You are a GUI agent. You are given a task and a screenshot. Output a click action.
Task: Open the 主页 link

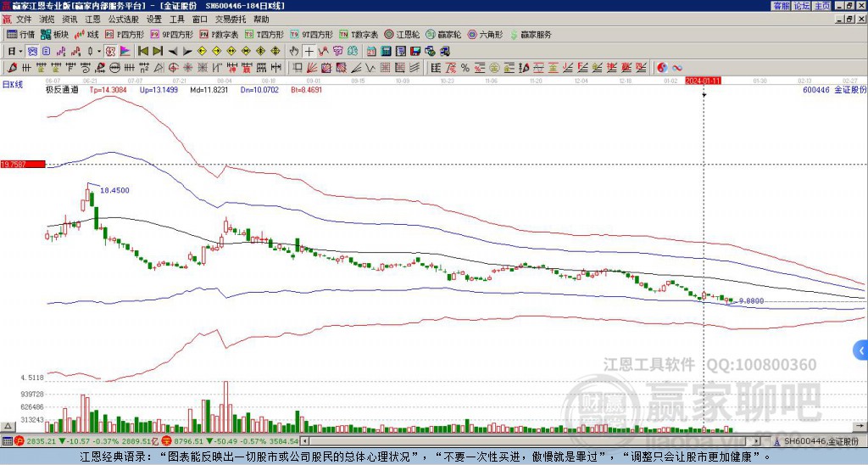click(821, 6)
